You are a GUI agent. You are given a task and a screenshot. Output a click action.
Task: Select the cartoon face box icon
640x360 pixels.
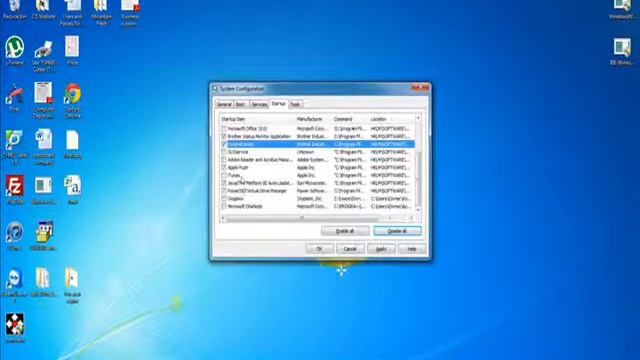44,232
